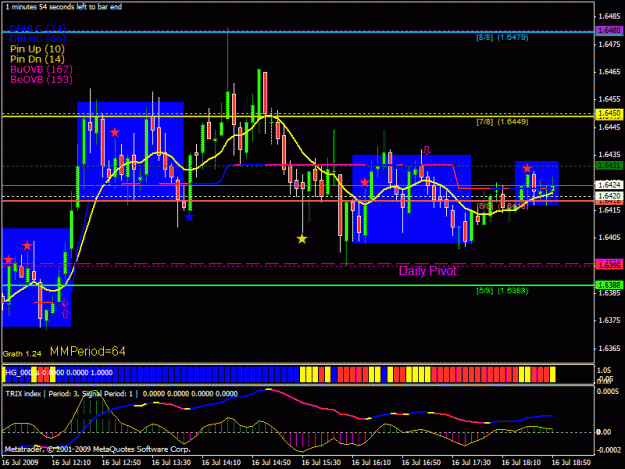This screenshot has width=625, height=469.
Task: Click the blue star marker below candles
Action: point(189,217)
